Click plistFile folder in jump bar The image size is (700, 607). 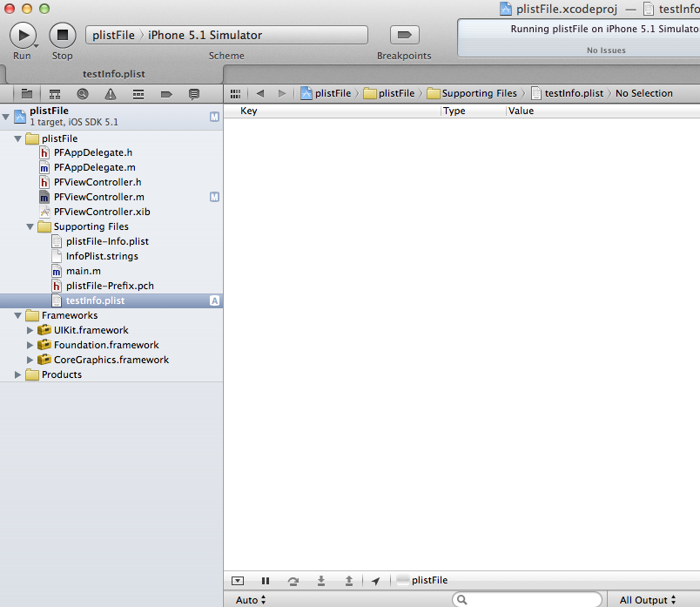[x=389, y=93]
